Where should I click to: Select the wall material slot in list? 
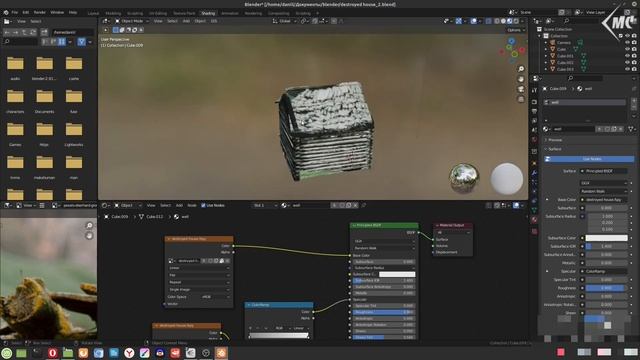[x=585, y=102]
